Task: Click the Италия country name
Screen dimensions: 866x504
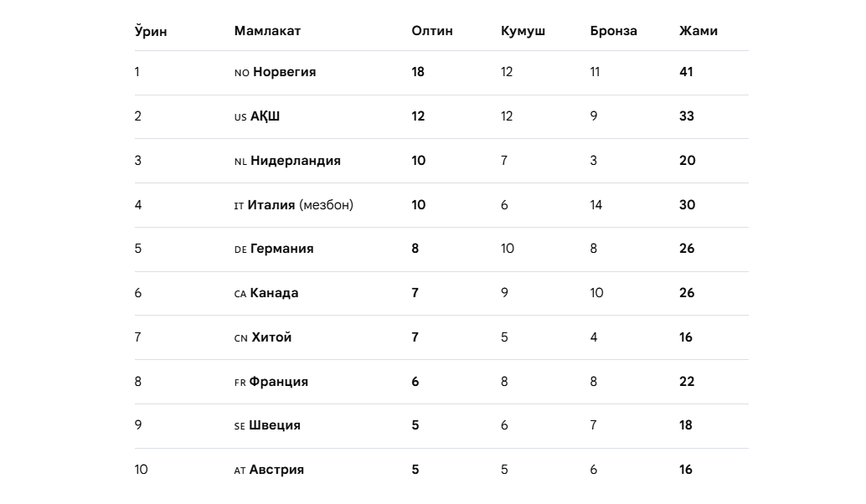Action: click(x=271, y=205)
